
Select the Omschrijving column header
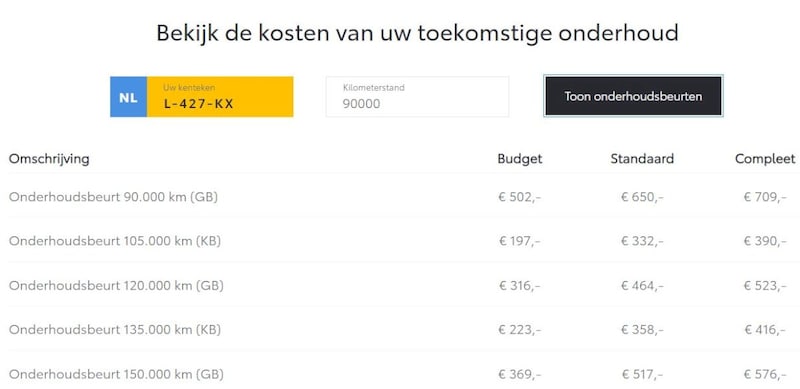click(49, 159)
